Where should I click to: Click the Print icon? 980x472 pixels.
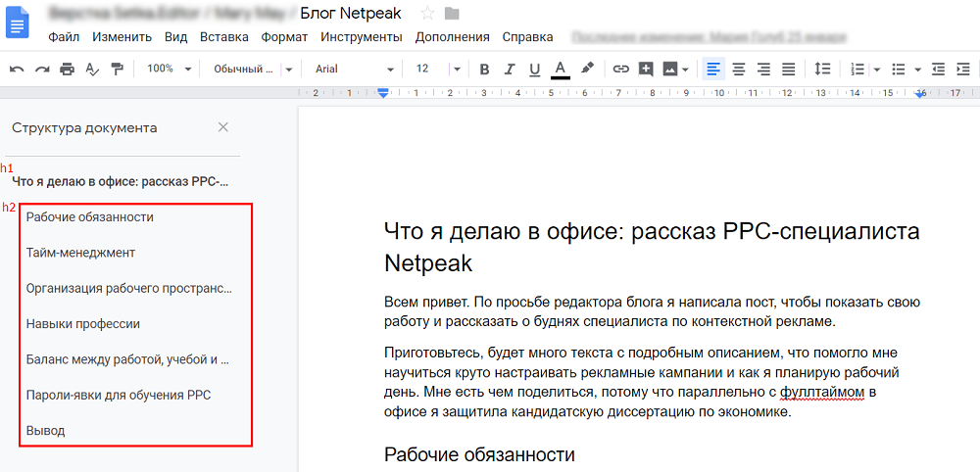point(67,70)
